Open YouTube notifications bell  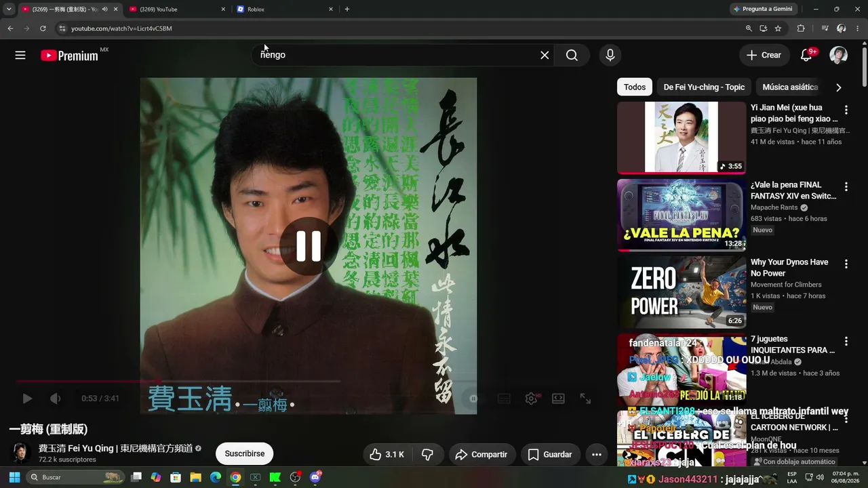pos(806,55)
